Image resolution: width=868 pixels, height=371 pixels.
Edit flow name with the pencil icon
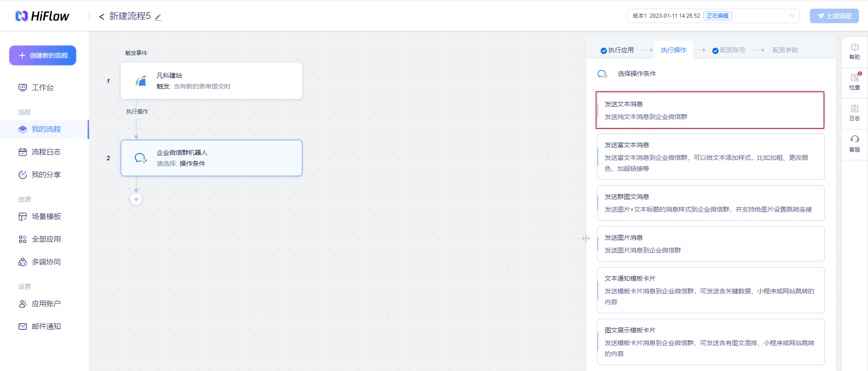pos(158,17)
